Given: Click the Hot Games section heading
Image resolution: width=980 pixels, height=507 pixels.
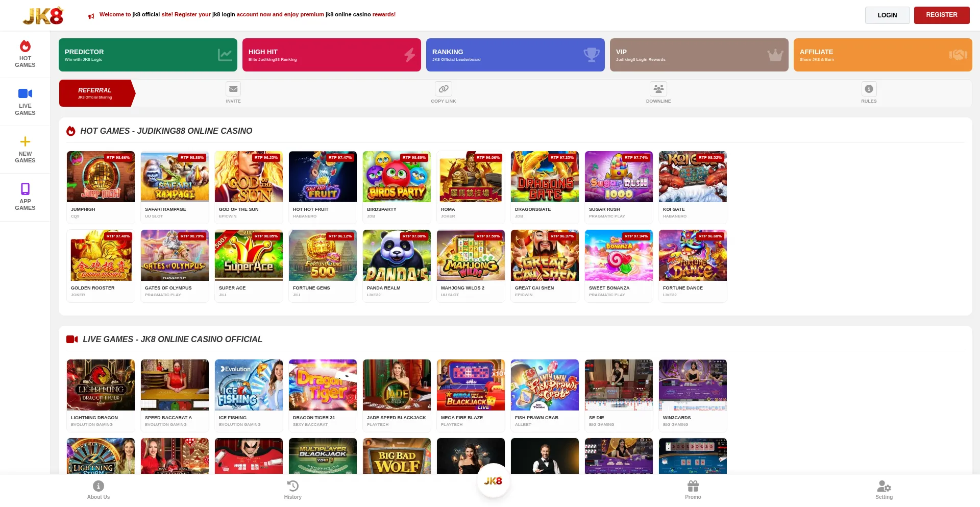Looking at the screenshot, I should (x=166, y=131).
